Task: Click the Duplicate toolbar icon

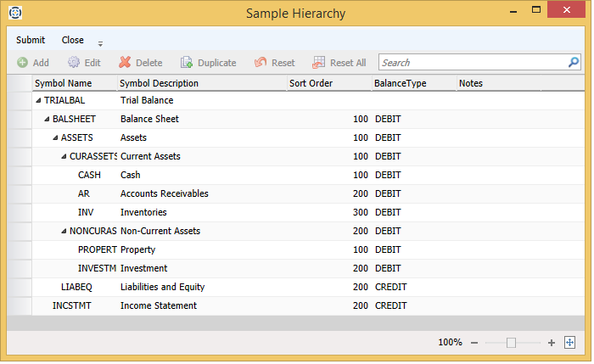Action: [x=187, y=63]
